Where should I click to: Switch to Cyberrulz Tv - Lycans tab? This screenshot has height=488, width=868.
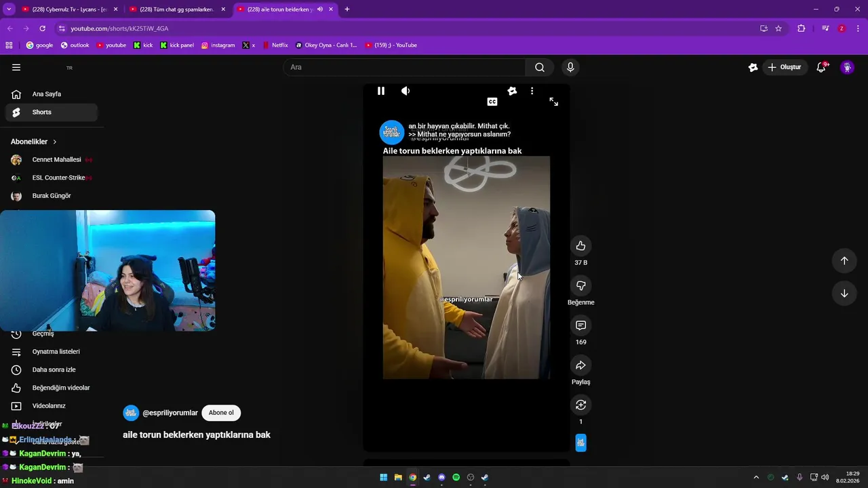[69, 9]
